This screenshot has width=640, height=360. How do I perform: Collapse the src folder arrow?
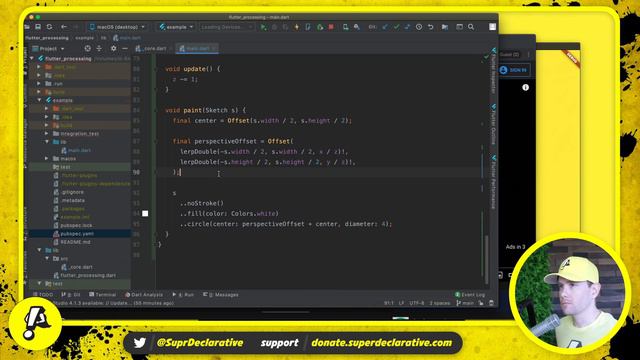(47, 258)
